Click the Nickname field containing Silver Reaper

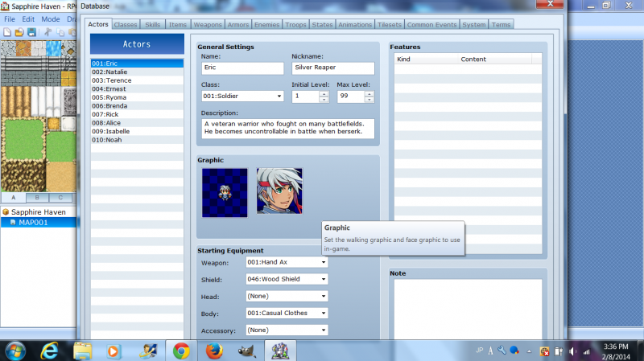[x=332, y=68]
